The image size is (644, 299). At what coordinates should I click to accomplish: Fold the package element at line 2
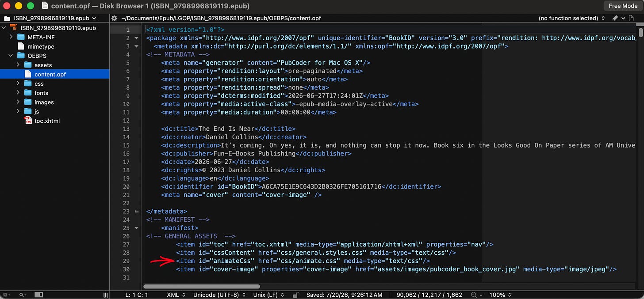pos(137,38)
